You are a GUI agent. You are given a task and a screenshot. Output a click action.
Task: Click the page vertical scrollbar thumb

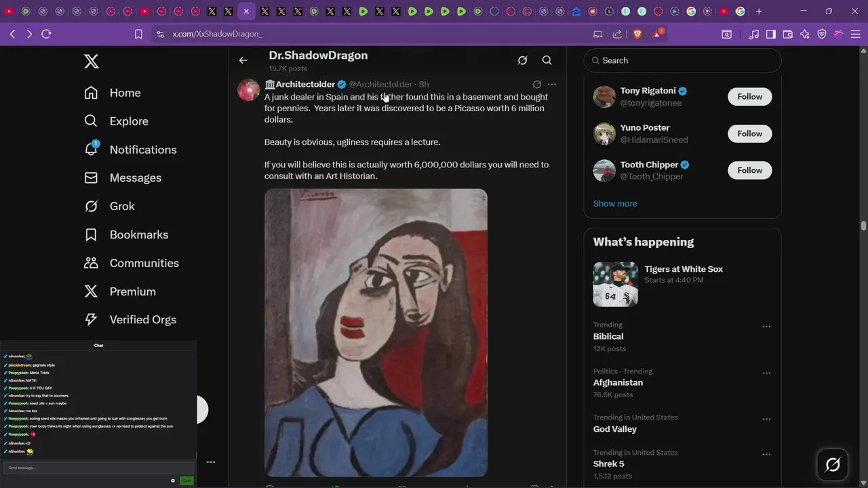coord(864,226)
